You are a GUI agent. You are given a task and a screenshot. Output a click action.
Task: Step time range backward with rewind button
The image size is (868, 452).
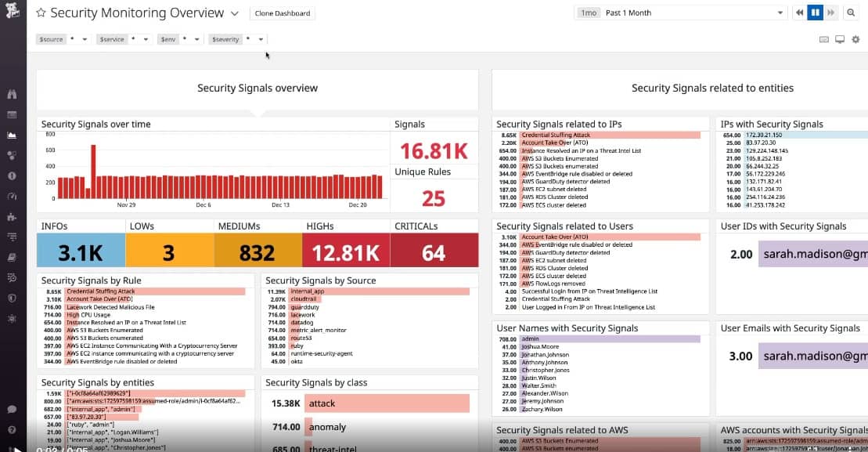click(x=799, y=13)
